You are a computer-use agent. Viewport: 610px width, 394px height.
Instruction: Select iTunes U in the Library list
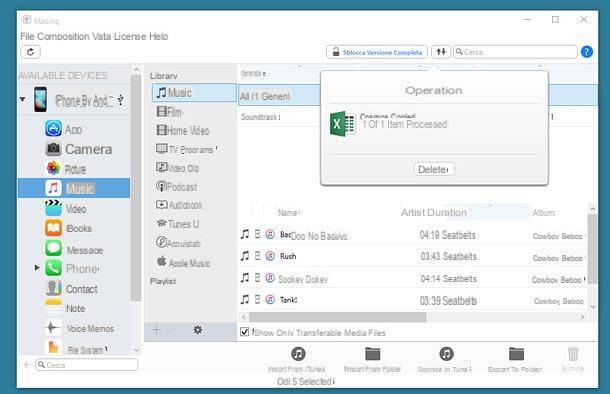177,224
